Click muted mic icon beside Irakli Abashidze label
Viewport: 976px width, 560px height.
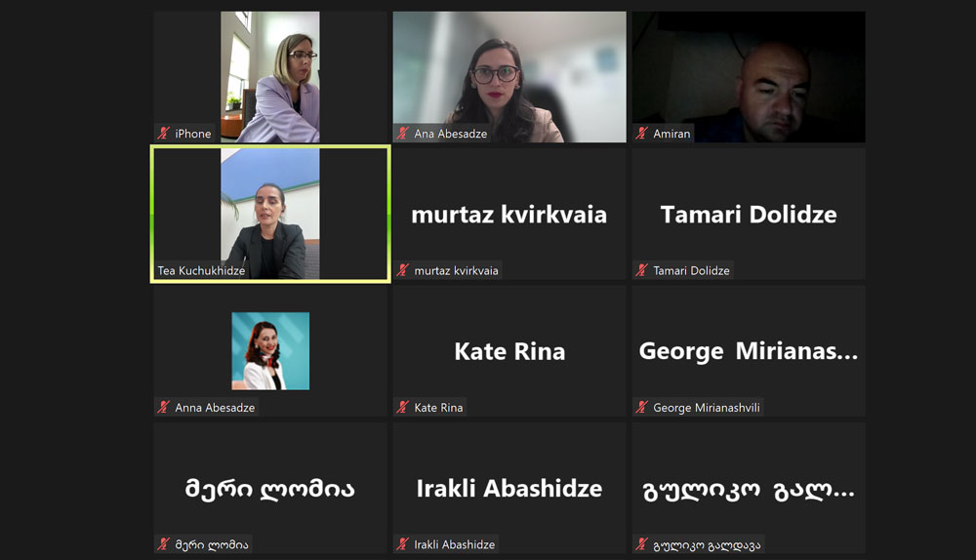click(403, 543)
